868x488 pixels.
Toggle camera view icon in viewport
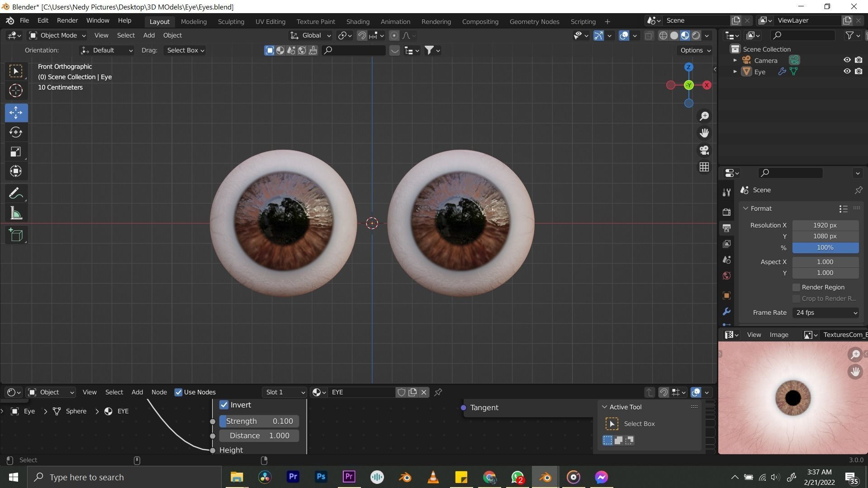pos(704,150)
